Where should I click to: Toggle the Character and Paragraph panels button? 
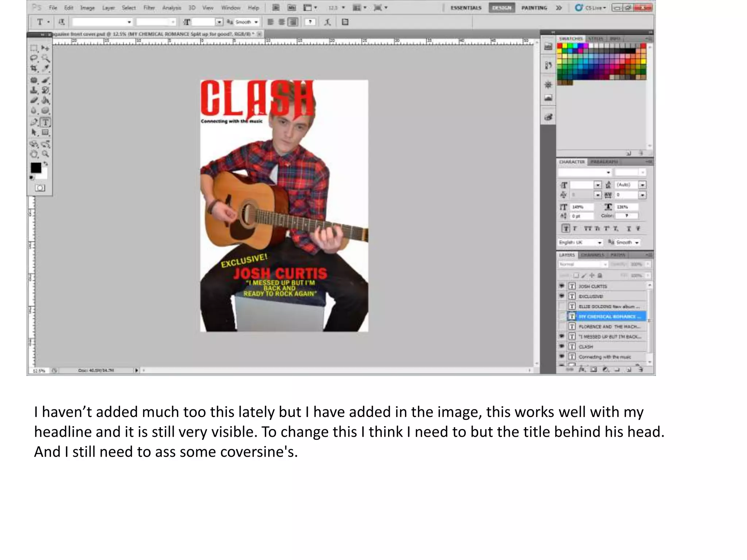(x=345, y=22)
